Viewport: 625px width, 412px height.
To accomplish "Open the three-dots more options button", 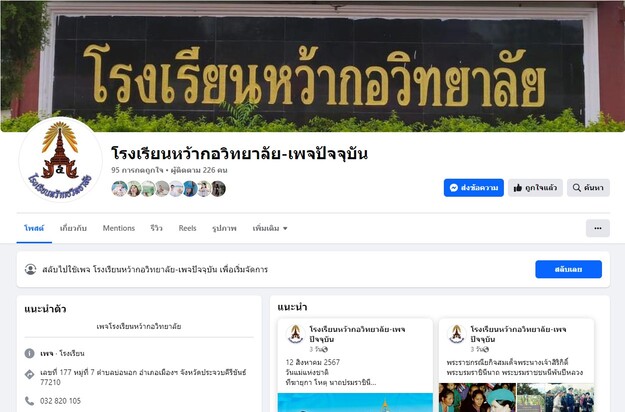I will click(x=597, y=228).
